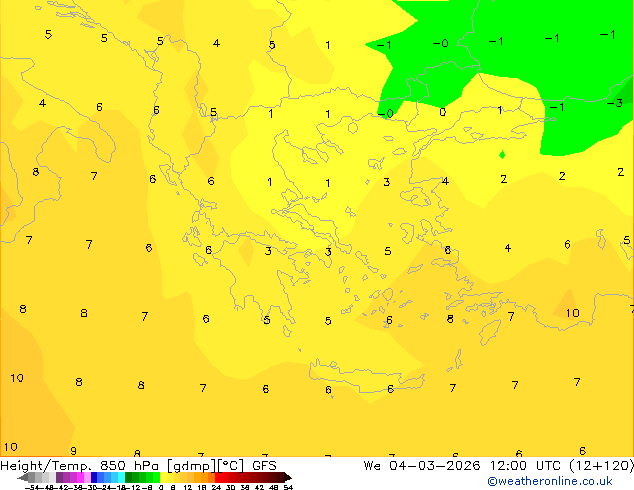The height and width of the screenshot is (490, 634).
Task: Click the dark maroon arrow at legend end
Action: 288,478
